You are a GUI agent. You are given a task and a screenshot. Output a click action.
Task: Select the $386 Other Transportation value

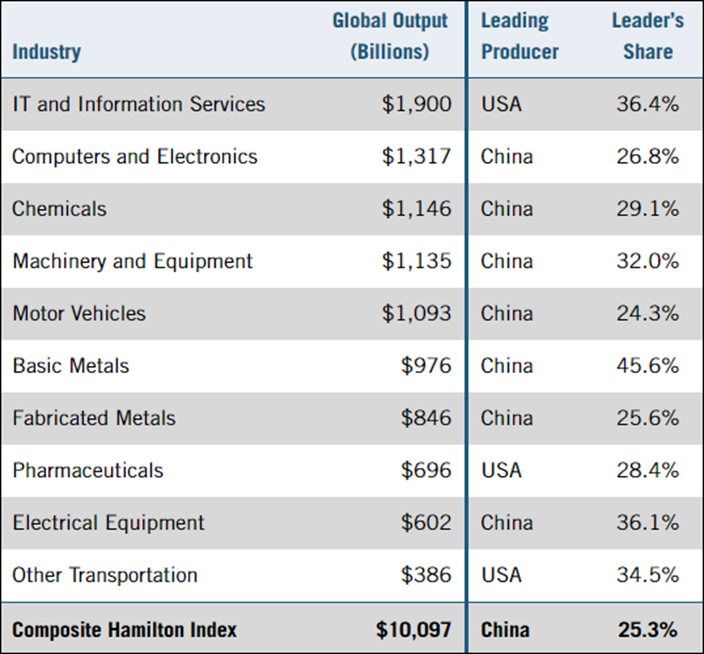[426, 575]
